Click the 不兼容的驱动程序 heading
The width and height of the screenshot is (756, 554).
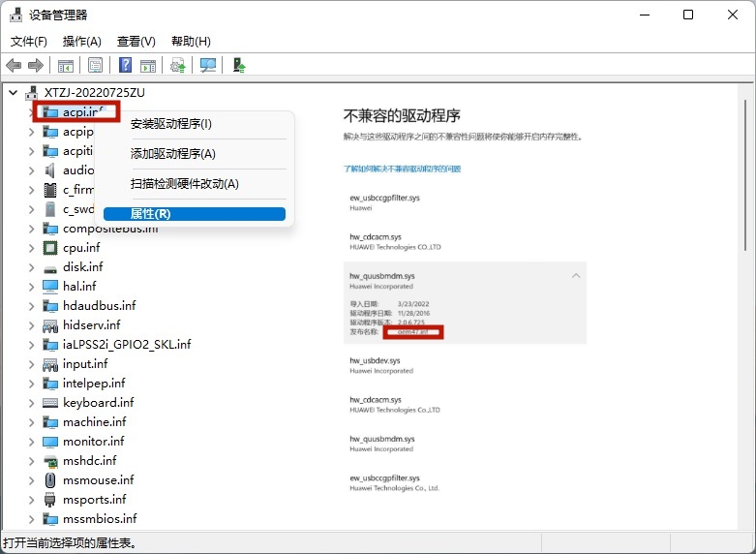click(402, 116)
